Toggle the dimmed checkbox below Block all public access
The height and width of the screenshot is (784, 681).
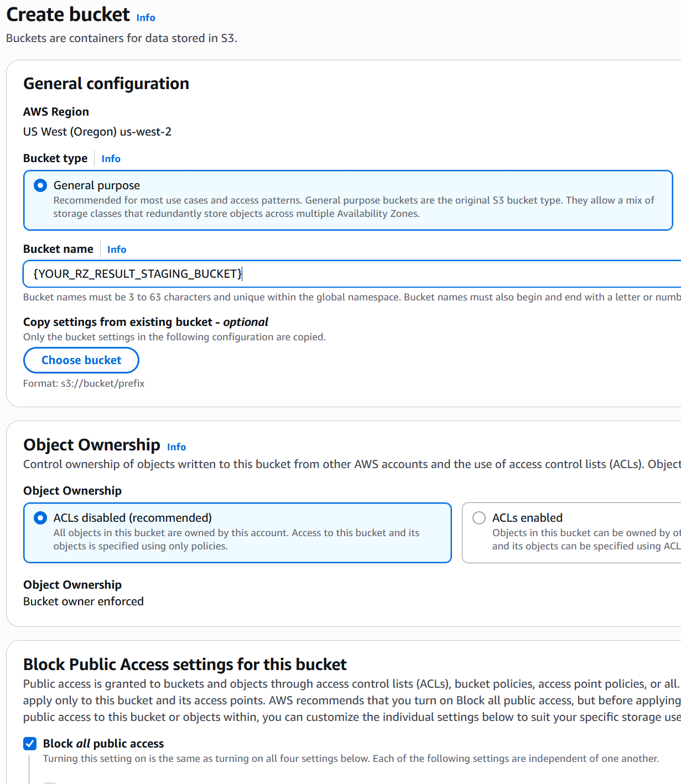[50, 781]
